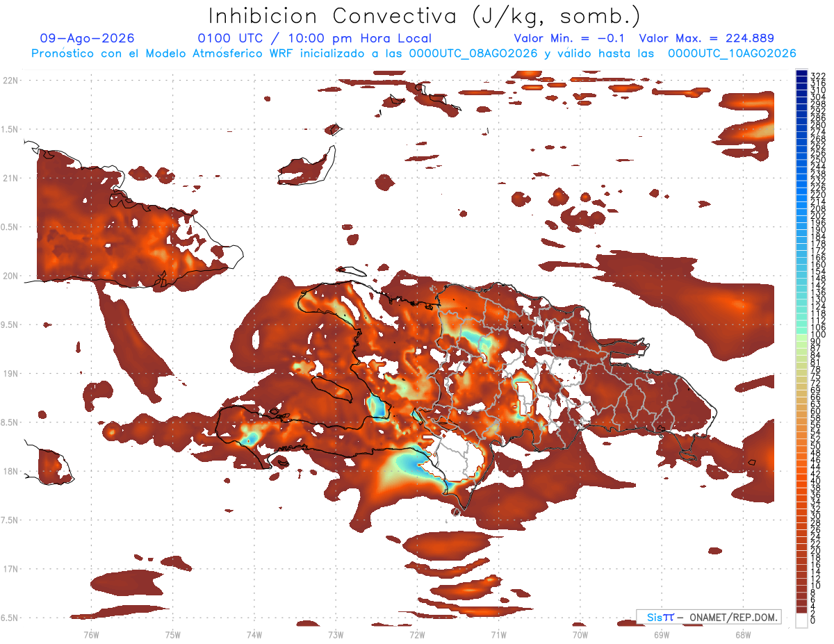The image size is (834, 644).
Task: Click the initialization time '0000UTC_08AGO2026'
Action: [x=474, y=53]
